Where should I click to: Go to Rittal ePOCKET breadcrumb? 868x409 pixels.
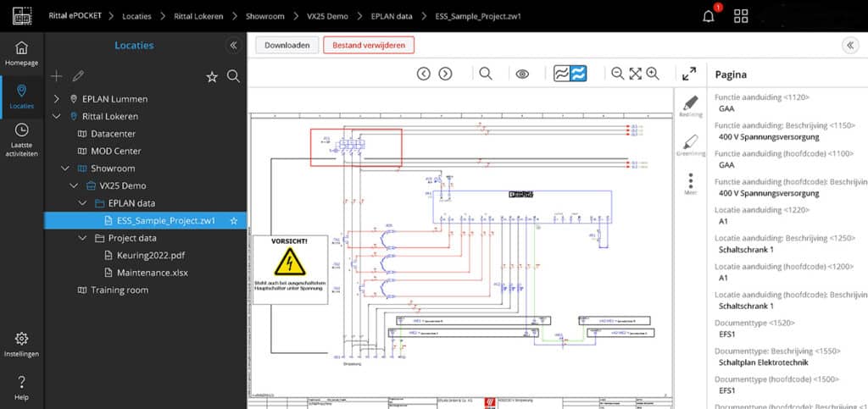[75, 16]
